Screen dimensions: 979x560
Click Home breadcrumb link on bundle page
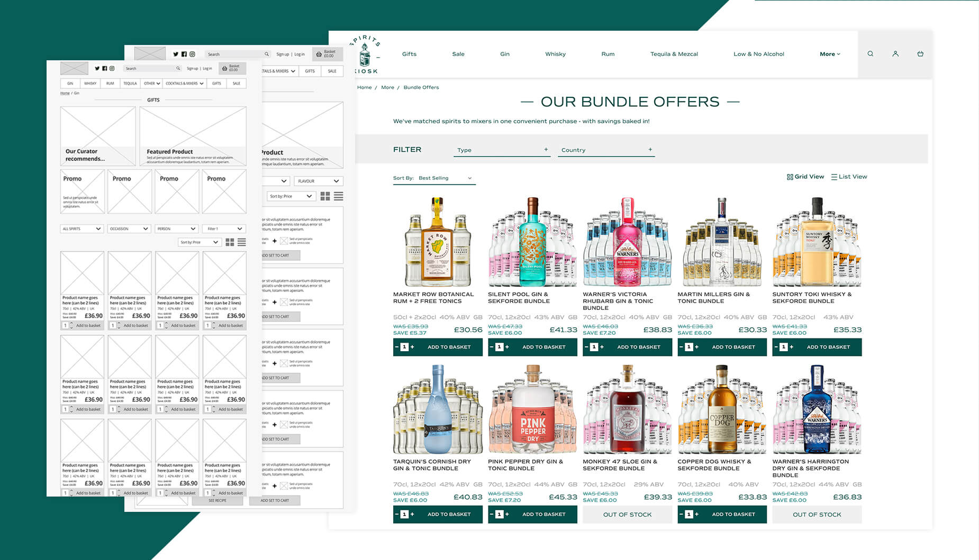pos(364,87)
